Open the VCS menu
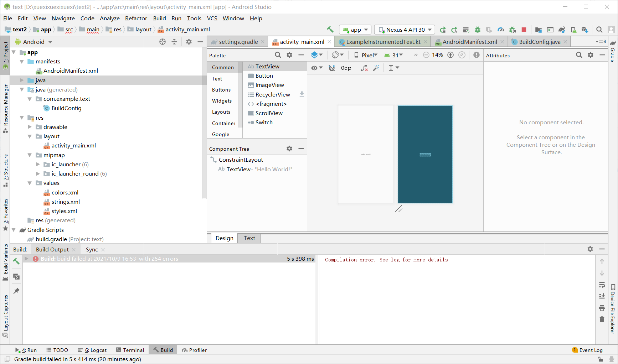Image resolution: width=618 pixels, height=364 pixels. click(212, 18)
